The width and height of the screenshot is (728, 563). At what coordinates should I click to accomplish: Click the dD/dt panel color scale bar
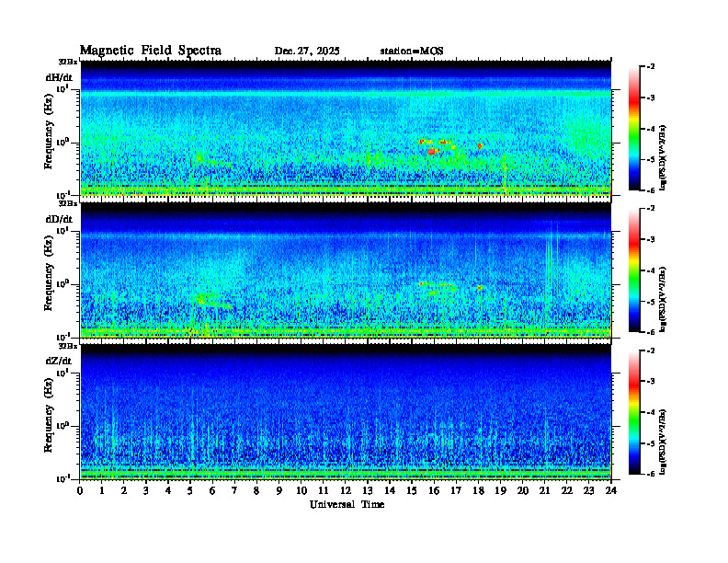[634, 270]
